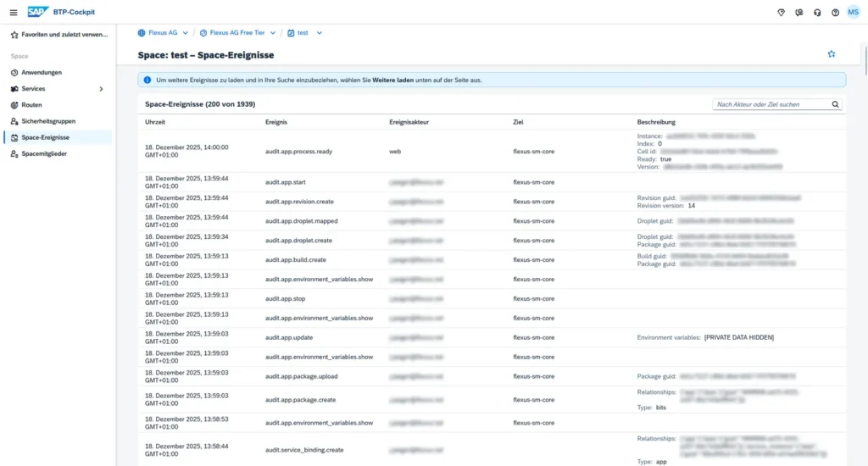Click the SAP logo
The width and height of the screenshot is (868, 466).
pos(37,12)
